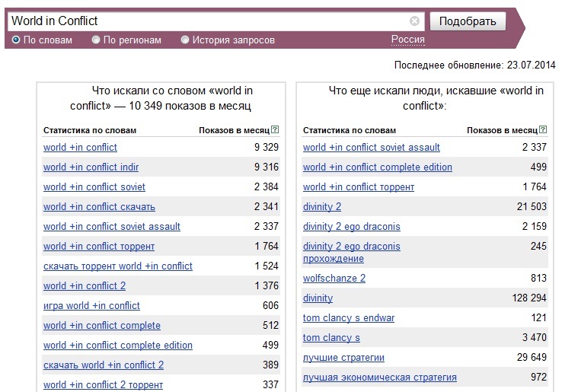Open link 'divinity 2 ego draconis'
Image resolution: width=562 pixels, height=392 pixels.
coord(352,227)
